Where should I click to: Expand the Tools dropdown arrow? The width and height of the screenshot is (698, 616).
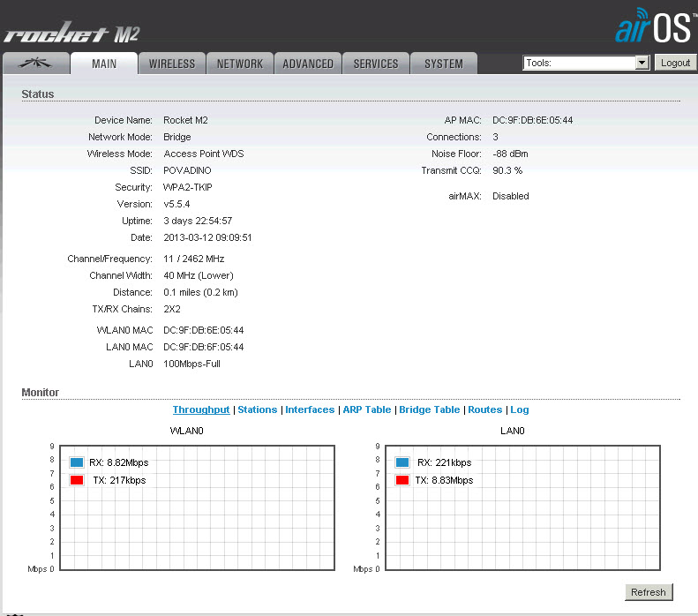[x=642, y=63]
